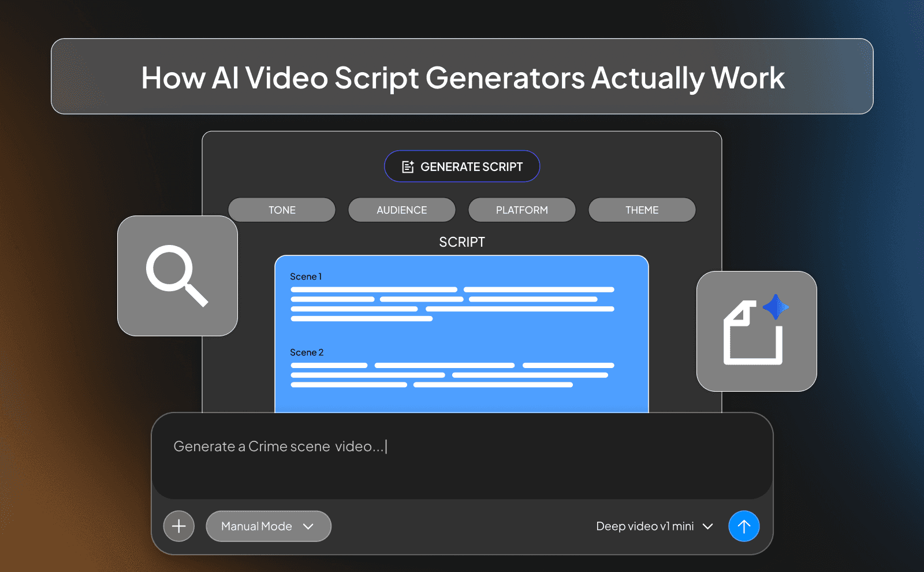
Task: Select the TONE pill
Action: [x=282, y=210]
